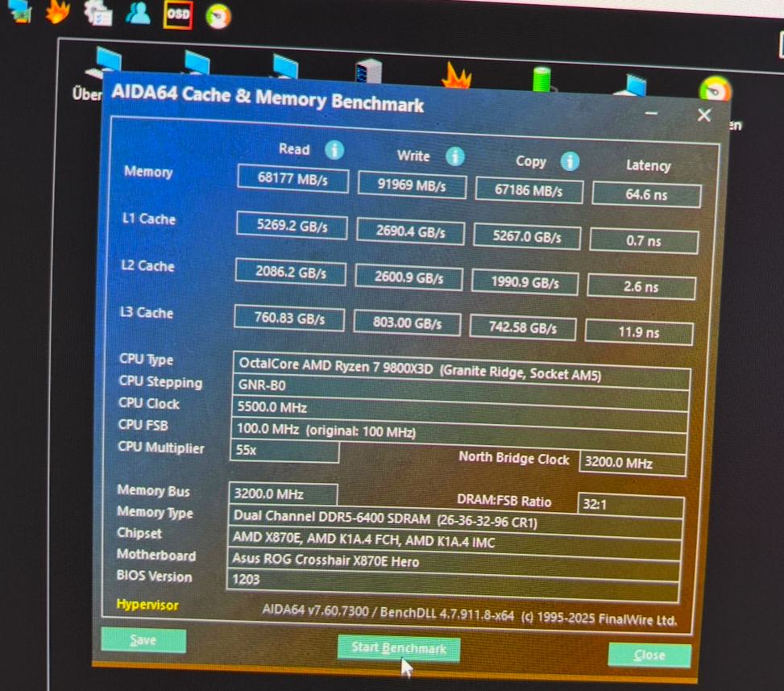Screen dimensions: 784x691
Task: Click the Memory read value 68177 MB/s
Action: click(293, 179)
